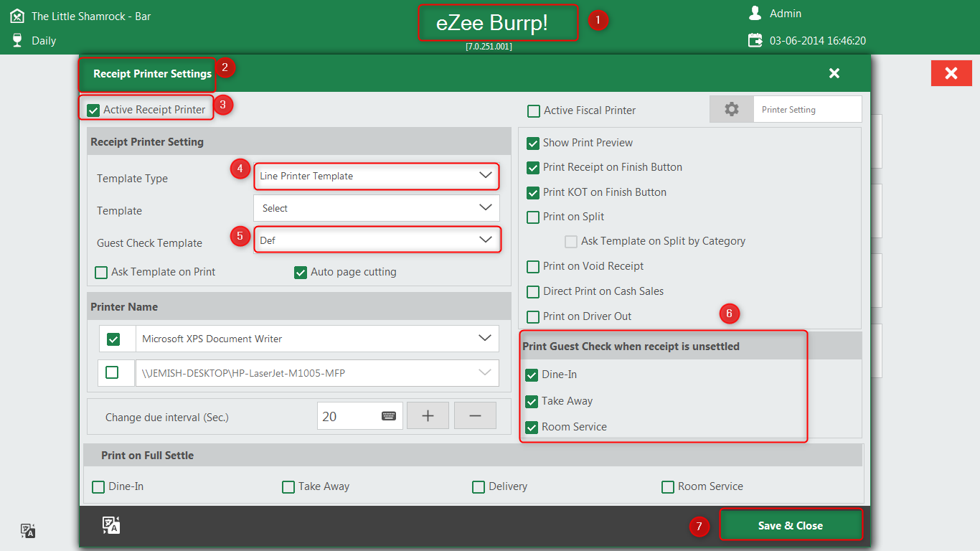980x551 pixels.
Task: Click The Little Shamrock - Bar label
Action: pos(91,16)
